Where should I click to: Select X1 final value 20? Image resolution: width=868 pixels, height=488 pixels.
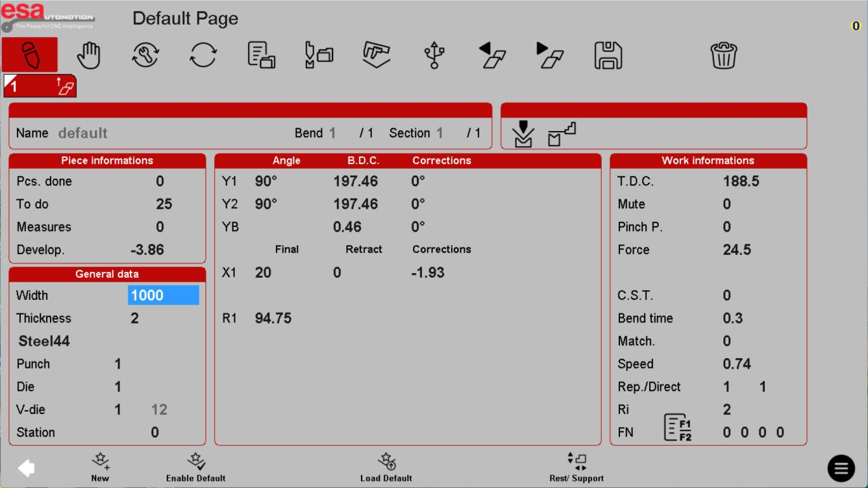[263, 273]
